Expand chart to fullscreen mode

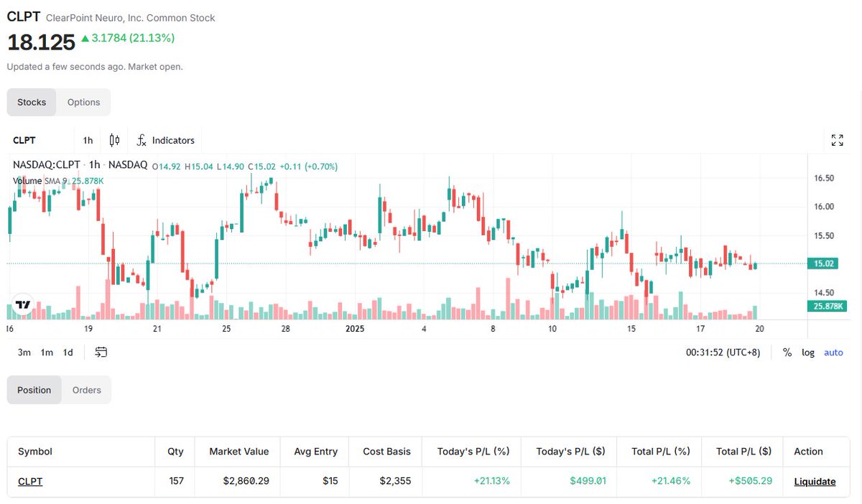837,140
